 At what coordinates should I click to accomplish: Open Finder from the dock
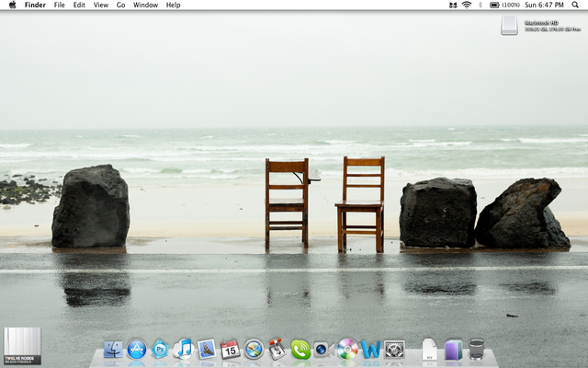(114, 350)
